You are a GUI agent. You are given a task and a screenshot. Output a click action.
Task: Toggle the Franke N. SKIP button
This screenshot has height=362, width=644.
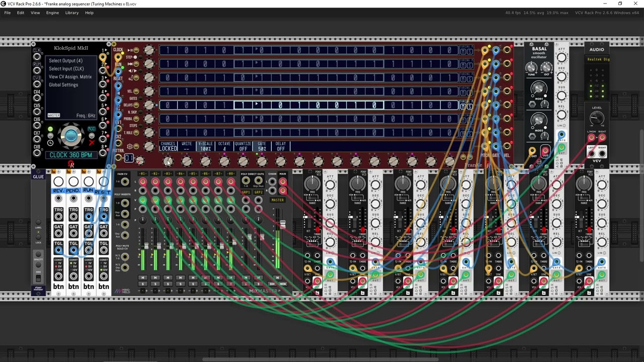pyautogui.click(x=141, y=112)
